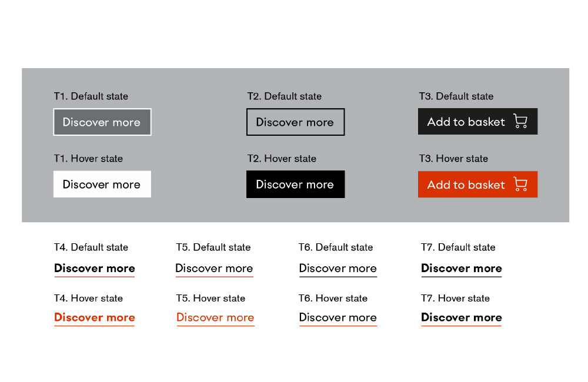Select the 'T6. Hover state' label
Viewport: 588px width, 382px height.
click(333, 299)
